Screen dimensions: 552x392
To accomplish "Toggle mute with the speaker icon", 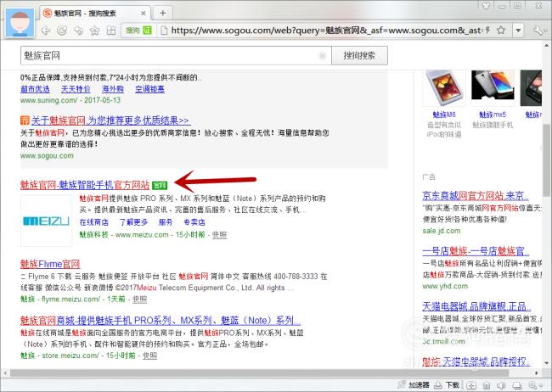I will click(x=501, y=385).
